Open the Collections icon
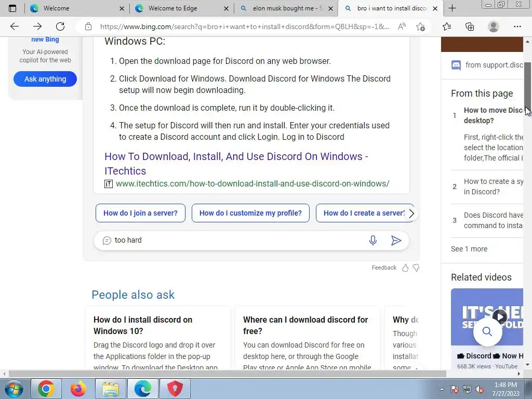Screen dimensions: 532x399 coord(470,26)
